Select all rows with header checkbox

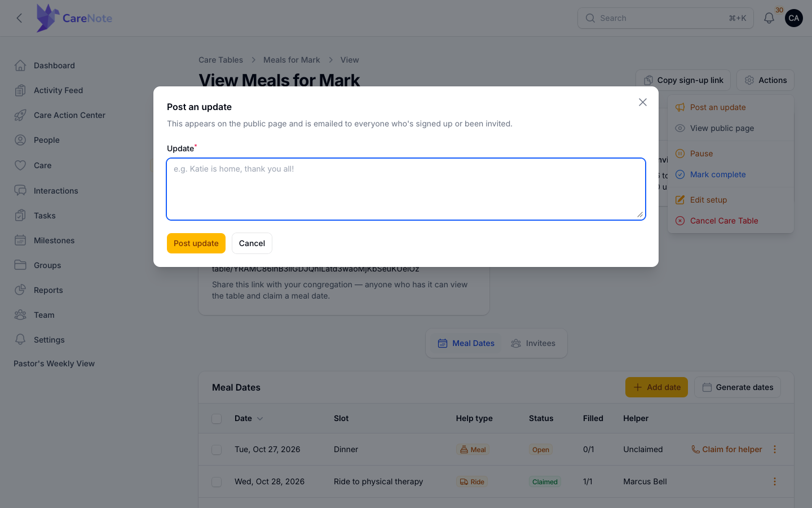tap(217, 418)
